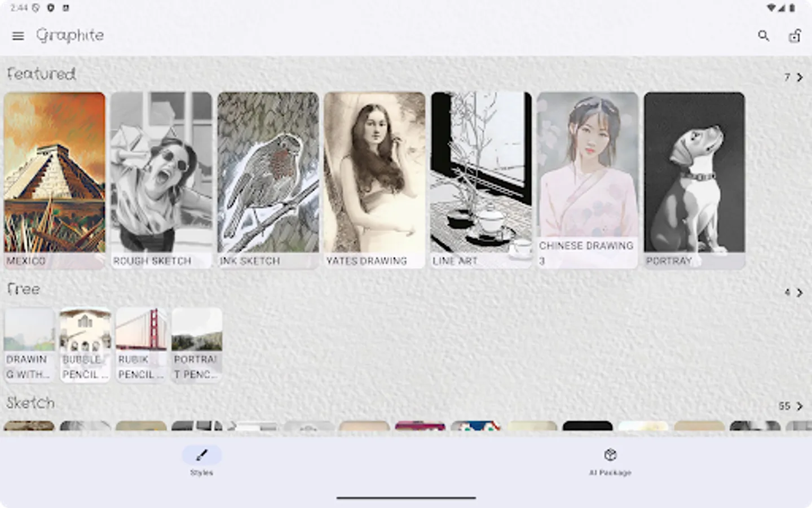Choose the Portrait Pencil free style
The width and height of the screenshot is (812, 508).
point(197,345)
